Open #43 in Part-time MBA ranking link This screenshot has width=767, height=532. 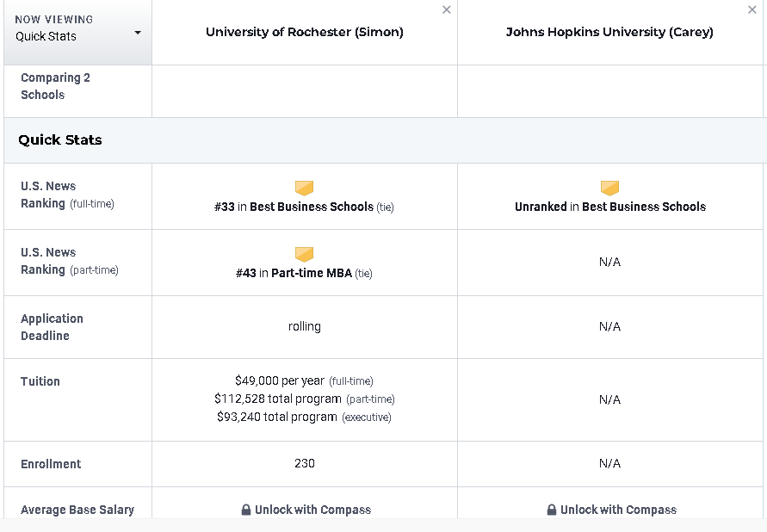[x=294, y=274]
